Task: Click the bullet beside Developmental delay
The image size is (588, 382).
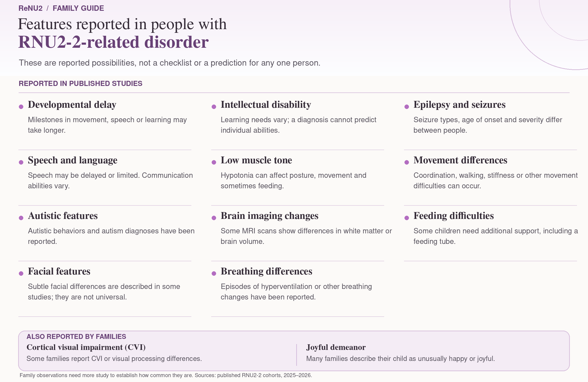Action: [21, 107]
